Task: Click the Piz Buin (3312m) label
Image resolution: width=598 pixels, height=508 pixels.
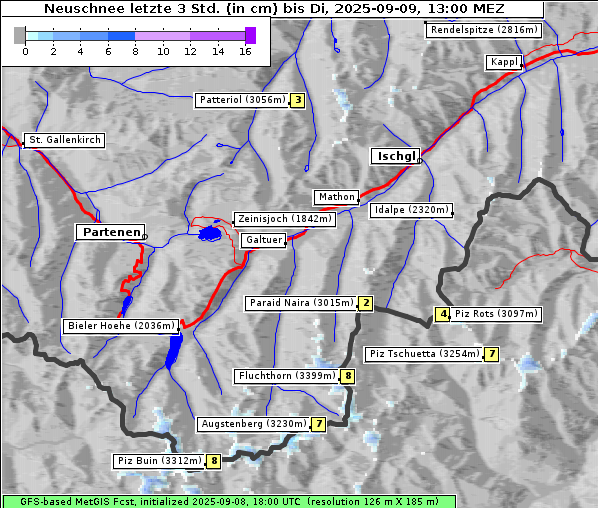Action: (159, 461)
